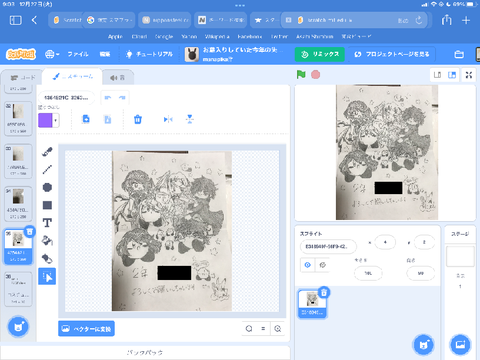Click the ベクターに変換 button

pos(86,329)
